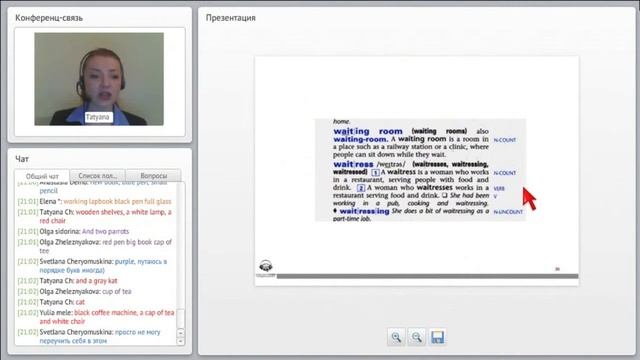Click the headphones logo on the slide
The width and height of the screenshot is (640, 360).
pyautogui.click(x=266, y=266)
